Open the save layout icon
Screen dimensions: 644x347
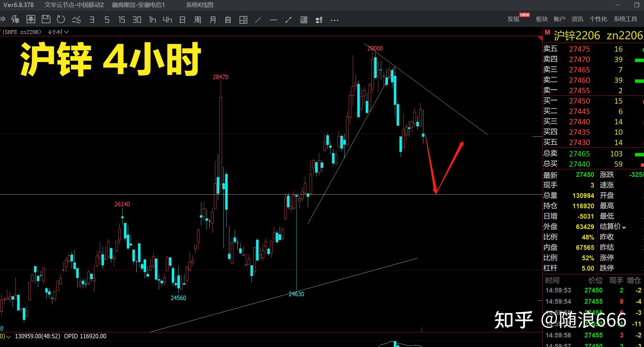pos(46,19)
